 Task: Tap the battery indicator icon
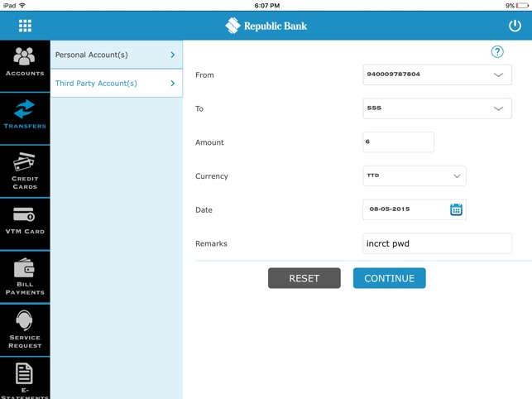click(522, 6)
